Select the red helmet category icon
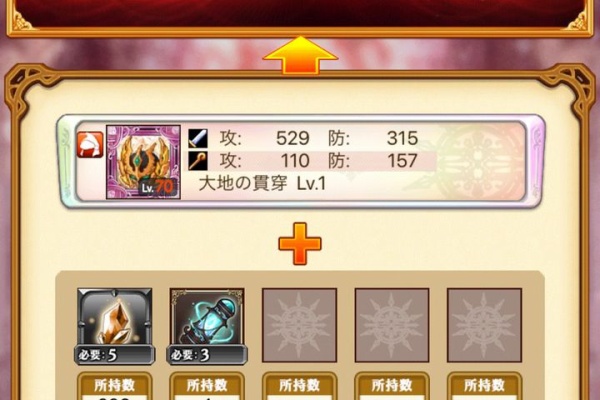 click(x=90, y=145)
